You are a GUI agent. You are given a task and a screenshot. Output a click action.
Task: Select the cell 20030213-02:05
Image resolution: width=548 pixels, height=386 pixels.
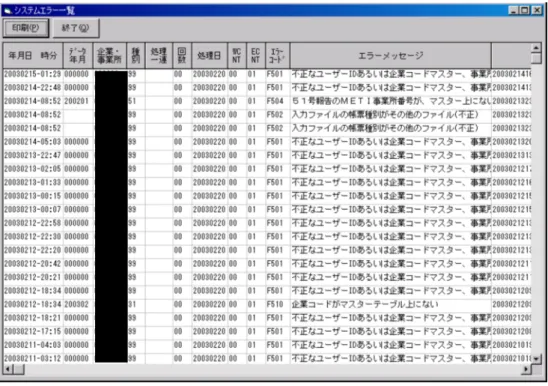click(33, 169)
